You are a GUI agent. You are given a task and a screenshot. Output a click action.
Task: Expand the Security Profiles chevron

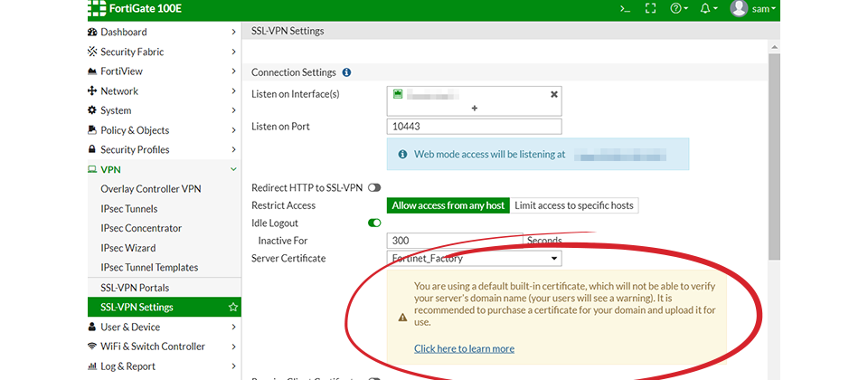pos(233,149)
